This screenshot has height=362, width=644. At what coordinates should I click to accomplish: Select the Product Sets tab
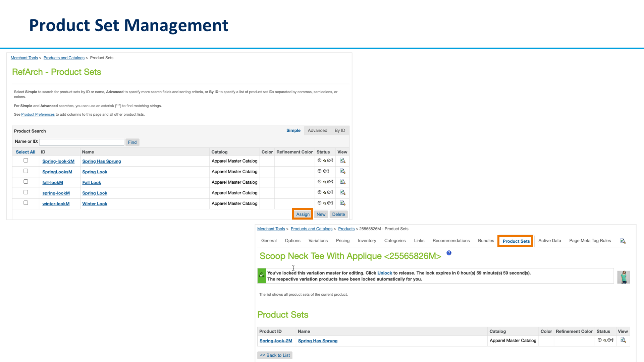(x=516, y=241)
